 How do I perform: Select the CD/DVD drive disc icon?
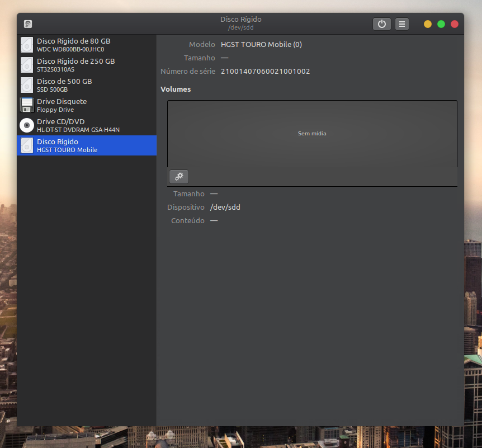27,125
